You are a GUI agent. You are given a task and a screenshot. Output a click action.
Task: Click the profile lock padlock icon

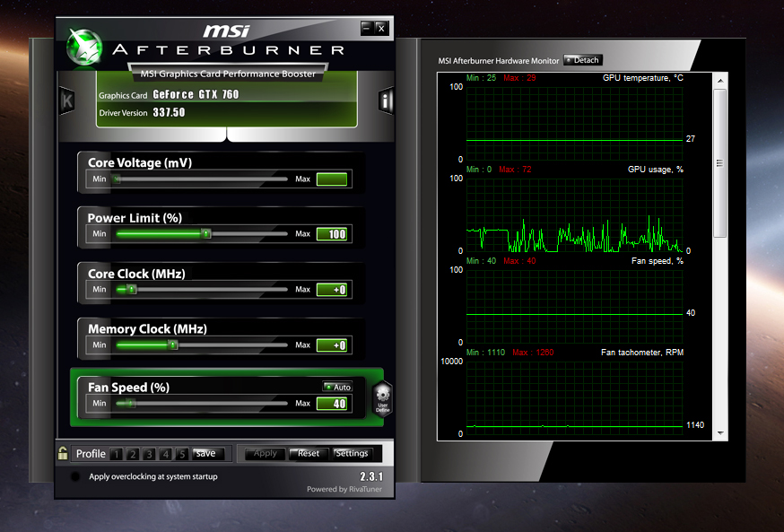point(63,453)
